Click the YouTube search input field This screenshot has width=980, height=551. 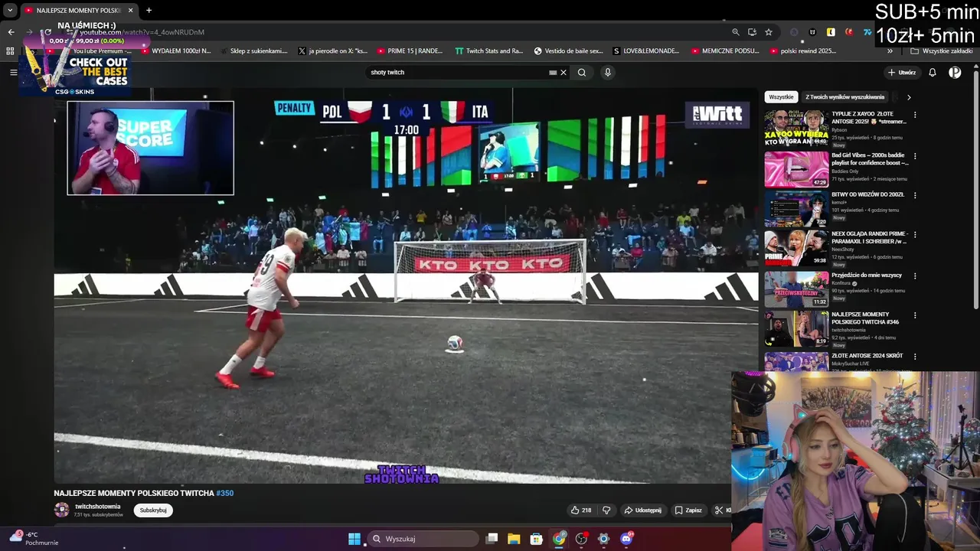tap(459, 73)
